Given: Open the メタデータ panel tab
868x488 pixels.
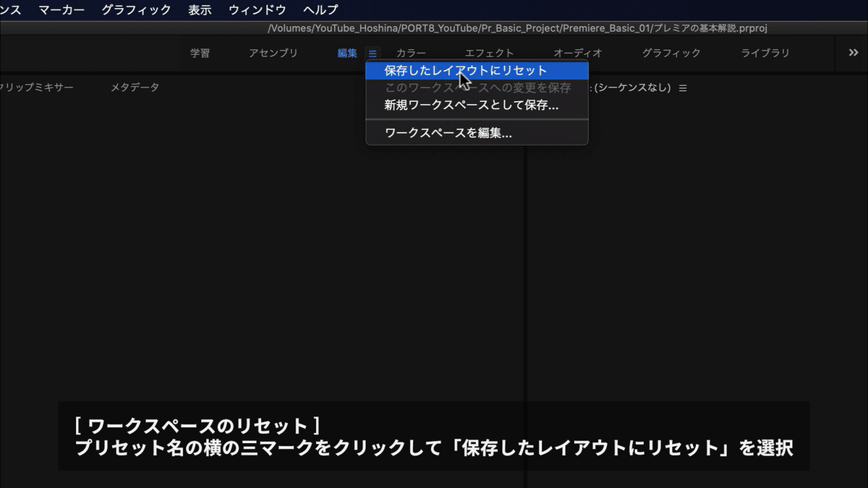Looking at the screenshot, I should click(x=135, y=87).
